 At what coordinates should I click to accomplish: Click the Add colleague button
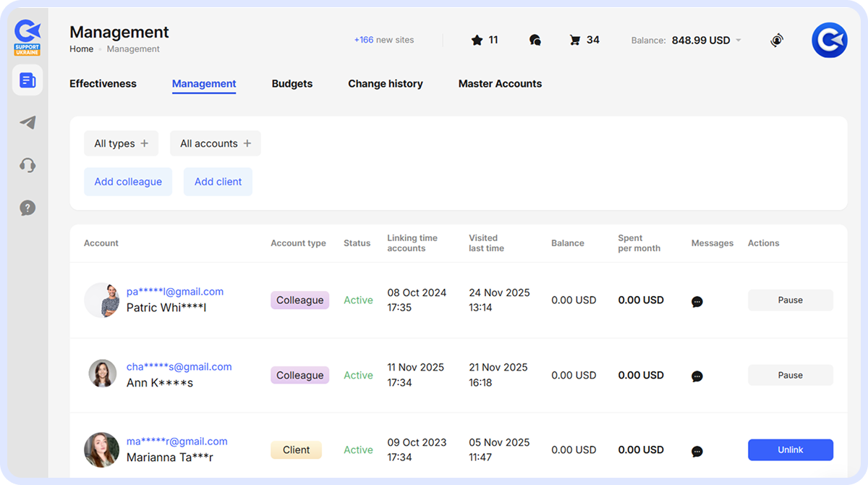(x=128, y=182)
